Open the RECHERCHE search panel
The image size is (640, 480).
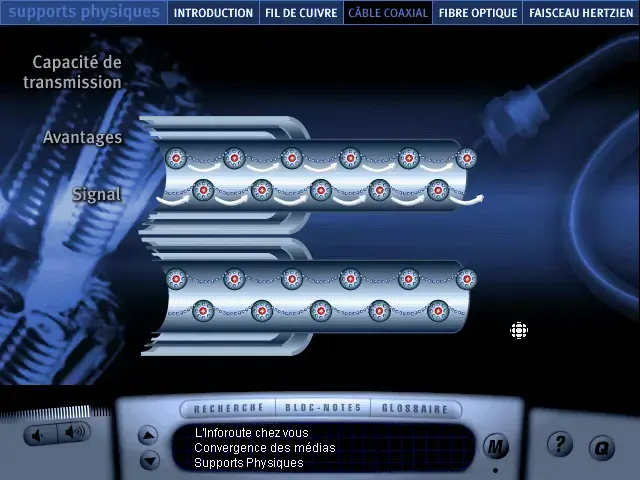[229, 408]
